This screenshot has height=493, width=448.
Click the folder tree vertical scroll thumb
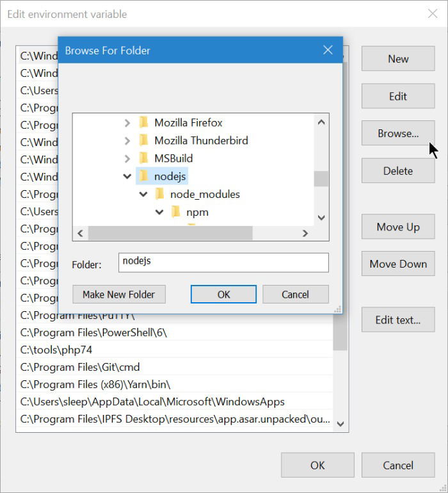321,179
